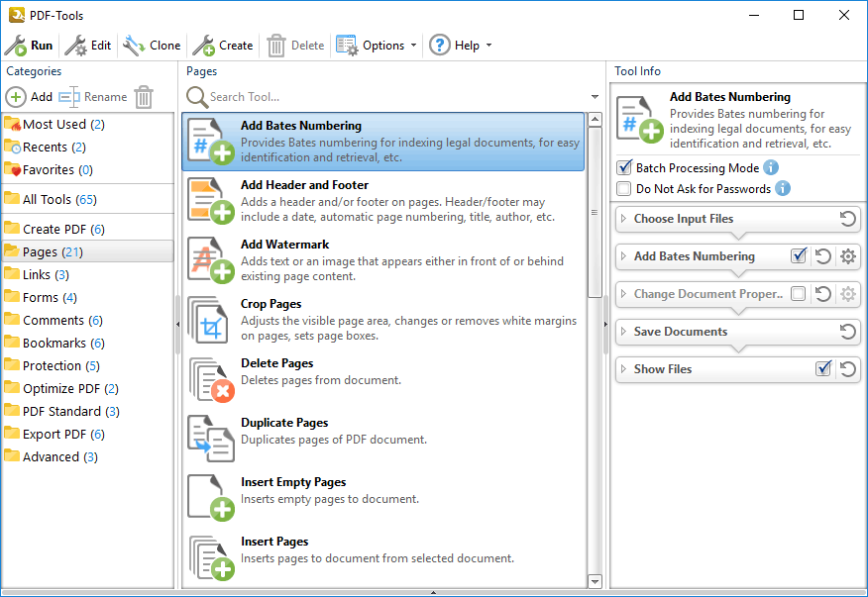The width and height of the screenshot is (868, 597).
Task: Select the Insert Empty Pages icon
Action: point(210,498)
